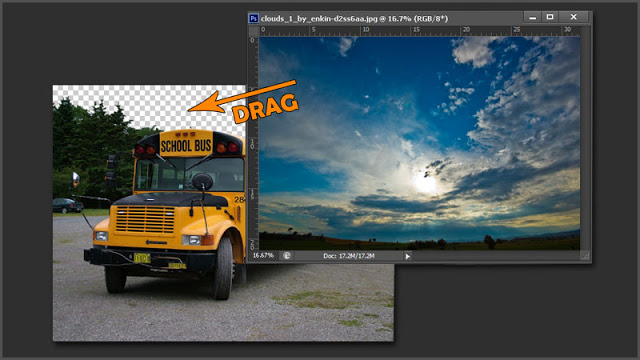This screenshot has height=360, width=640.
Task: Click the vertical ruler of clouds window
Action: (253, 143)
